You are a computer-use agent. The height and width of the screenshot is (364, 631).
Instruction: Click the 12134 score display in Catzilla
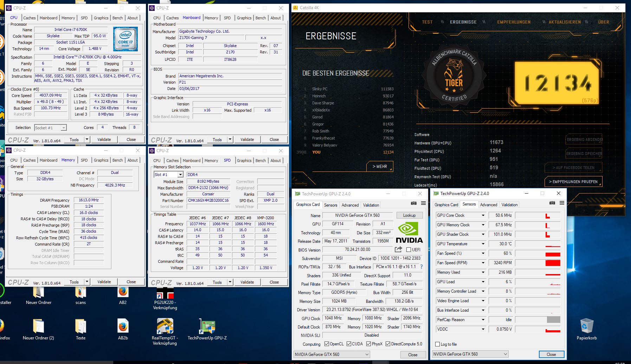pos(558,83)
